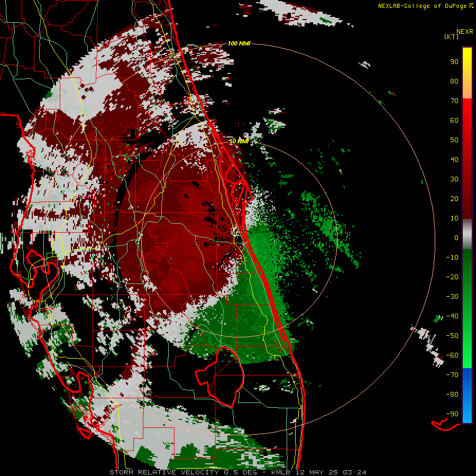
Task: Click the 03:24 timestamp text
Action: (x=354, y=472)
